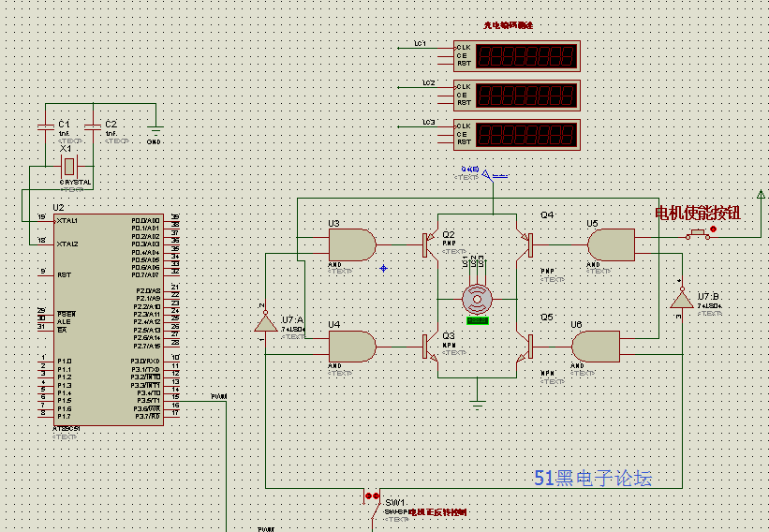Click the P3.5/T1 pin label
Image resolution: width=769 pixels, height=532 pixels.
[x=148, y=401]
